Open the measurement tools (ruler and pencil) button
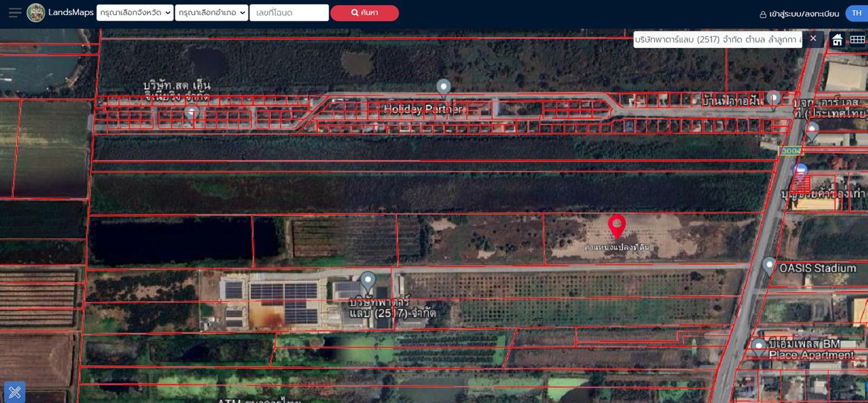Image resolution: width=868 pixels, height=403 pixels. coord(14,392)
